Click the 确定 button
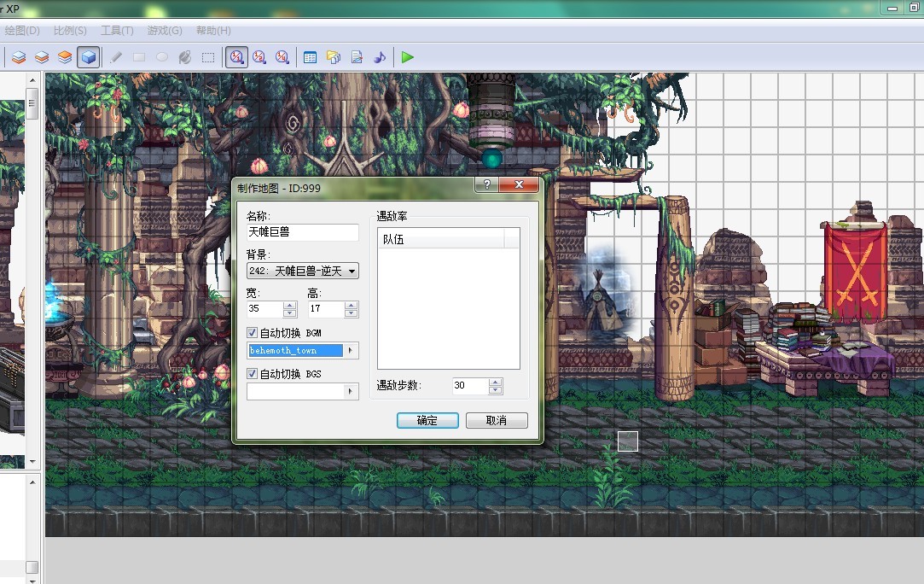924x584 pixels. 427,420
